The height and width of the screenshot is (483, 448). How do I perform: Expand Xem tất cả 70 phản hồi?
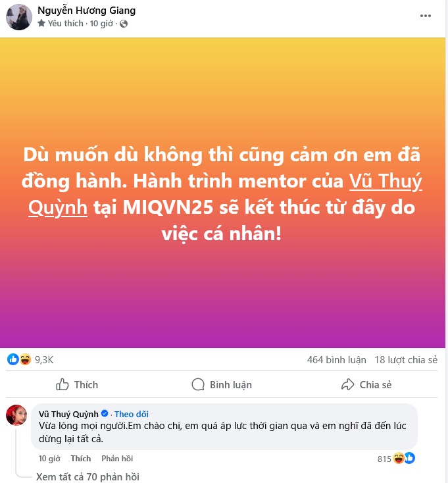pyautogui.click(x=87, y=477)
